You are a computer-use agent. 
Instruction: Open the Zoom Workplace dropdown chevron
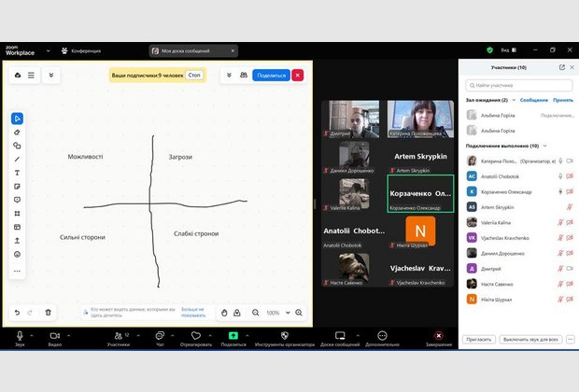point(48,51)
